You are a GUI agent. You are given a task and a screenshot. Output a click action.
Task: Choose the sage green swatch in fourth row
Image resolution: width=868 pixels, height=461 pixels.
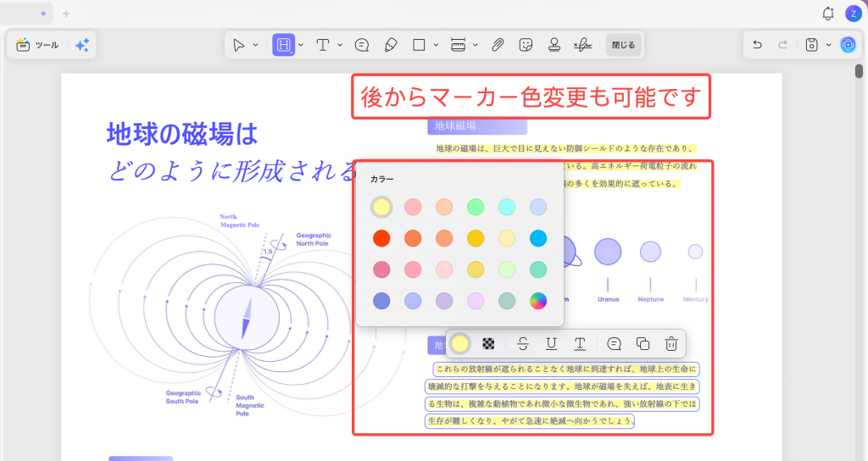(507, 301)
